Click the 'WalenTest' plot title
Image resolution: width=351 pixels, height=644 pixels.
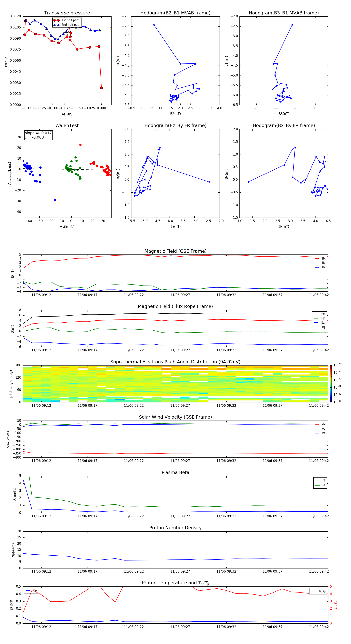[x=67, y=125]
